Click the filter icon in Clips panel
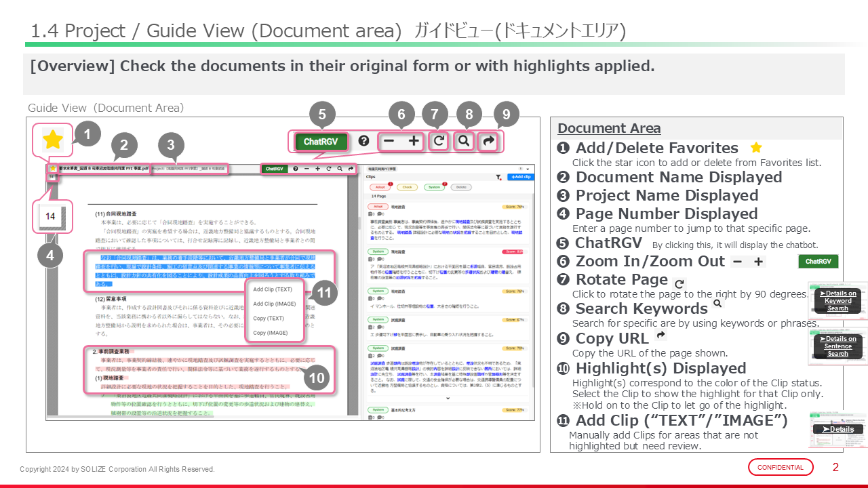The image size is (868, 488). (x=499, y=177)
